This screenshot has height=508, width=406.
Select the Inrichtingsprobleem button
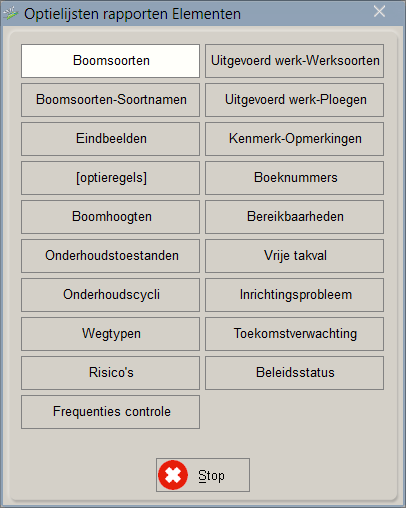[294, 295]
